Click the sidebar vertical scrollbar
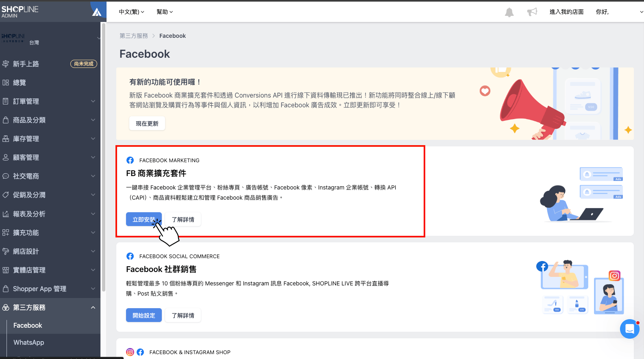This screenshot has width=644, height=359. point(103,157)
